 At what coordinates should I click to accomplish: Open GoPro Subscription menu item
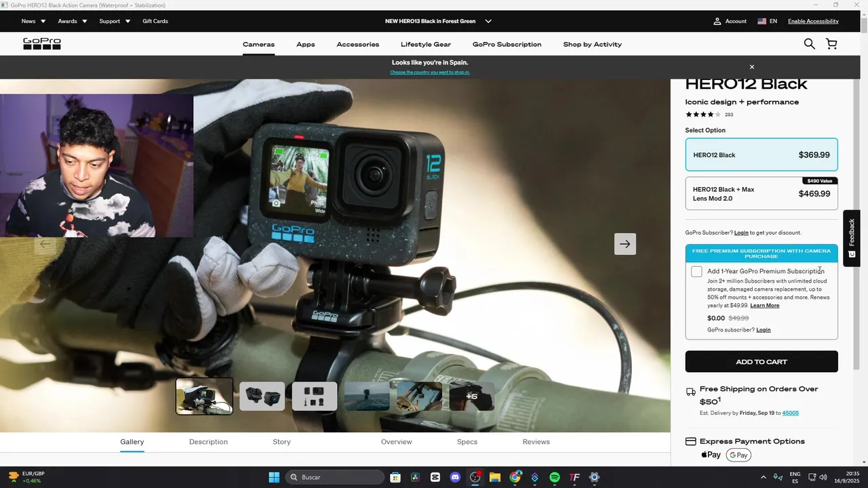[507, 45]
